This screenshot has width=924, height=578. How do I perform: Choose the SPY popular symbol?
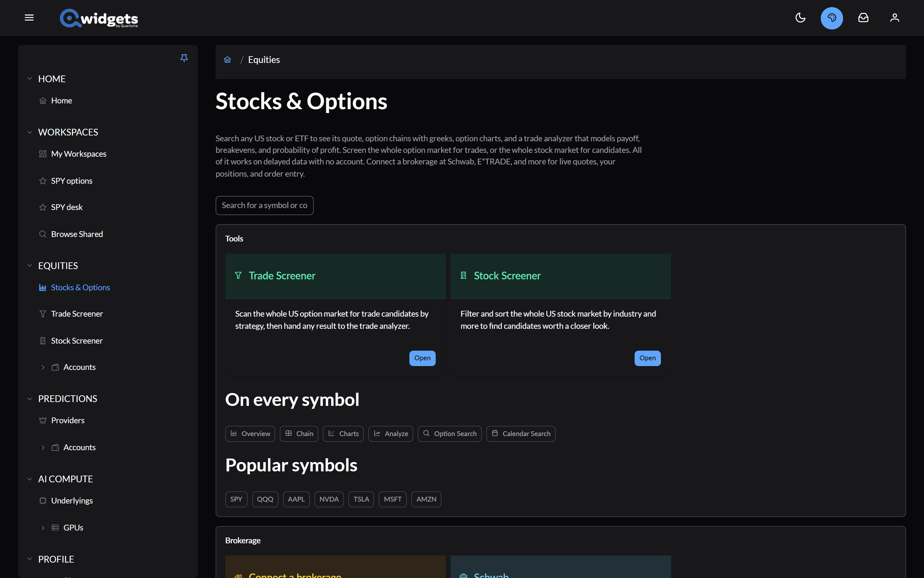[x=236, y=499]
